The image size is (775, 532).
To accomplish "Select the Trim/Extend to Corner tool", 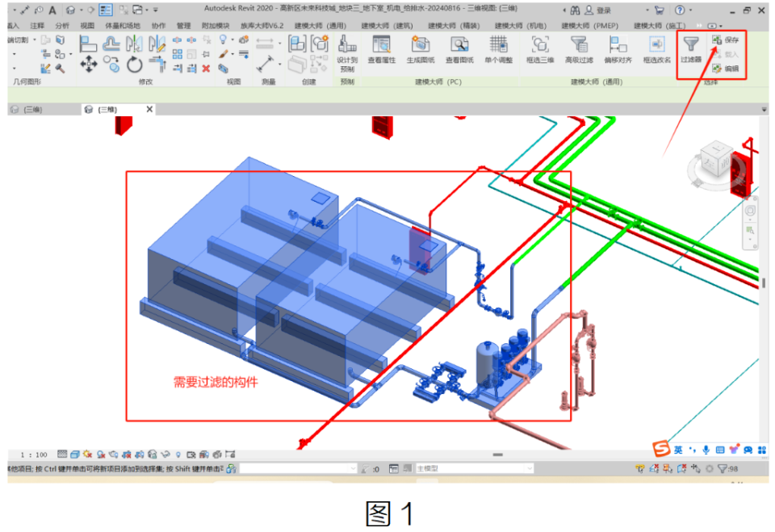I will tap(157, 65).
